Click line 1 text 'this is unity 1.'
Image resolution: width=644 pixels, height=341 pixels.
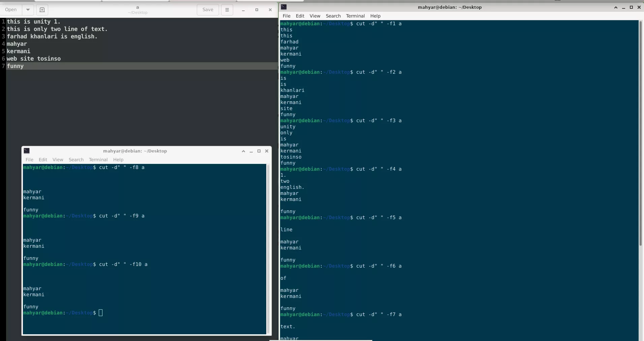pyautogui.click(x=33, y=22)
